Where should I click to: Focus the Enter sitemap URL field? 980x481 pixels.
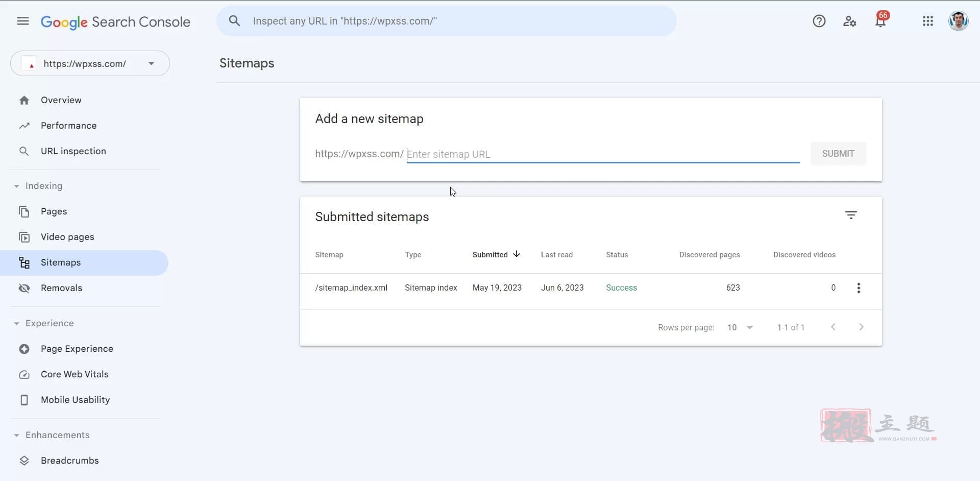pyautogui.click(x=603, y=154)
